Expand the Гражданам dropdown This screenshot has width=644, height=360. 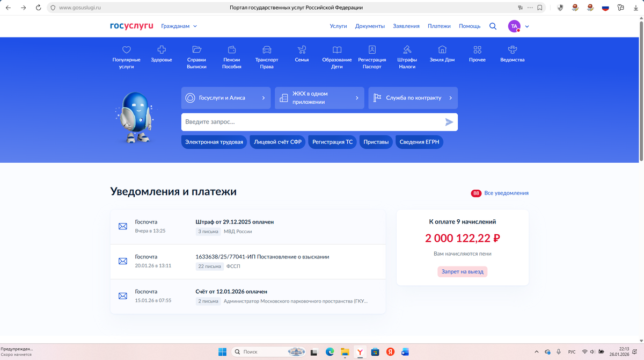click(x=179, y=26)
